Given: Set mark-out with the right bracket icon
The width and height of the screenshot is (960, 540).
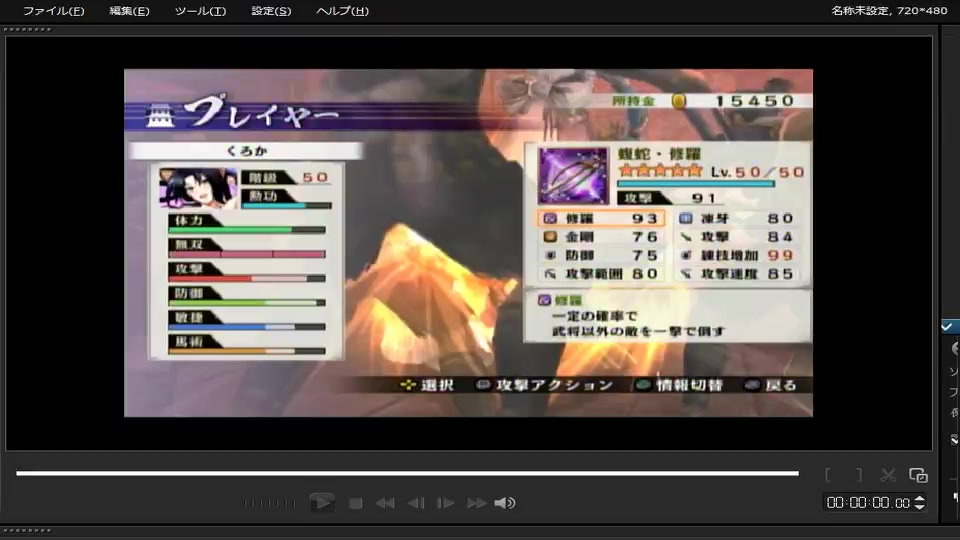Looking at the screenshot, I should coord(859,475).
